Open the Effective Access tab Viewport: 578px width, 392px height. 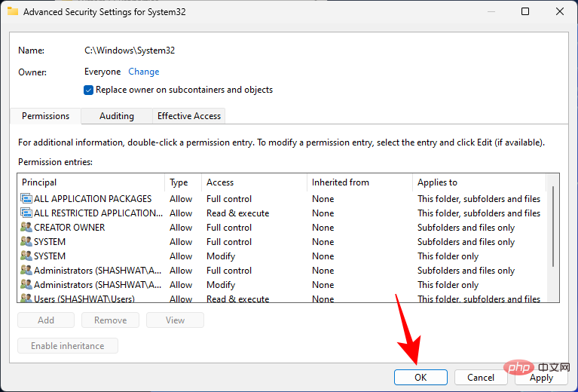coord(188,116)
